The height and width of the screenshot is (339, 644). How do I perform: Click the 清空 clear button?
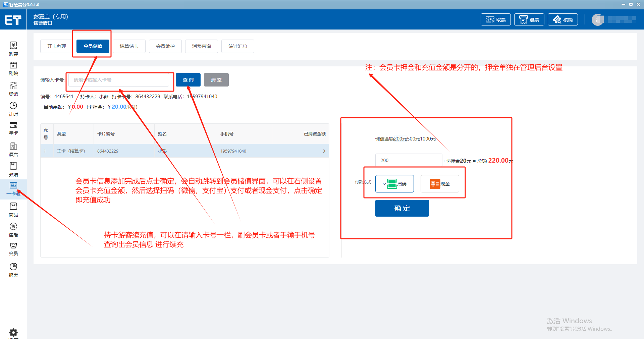point(216,80)
